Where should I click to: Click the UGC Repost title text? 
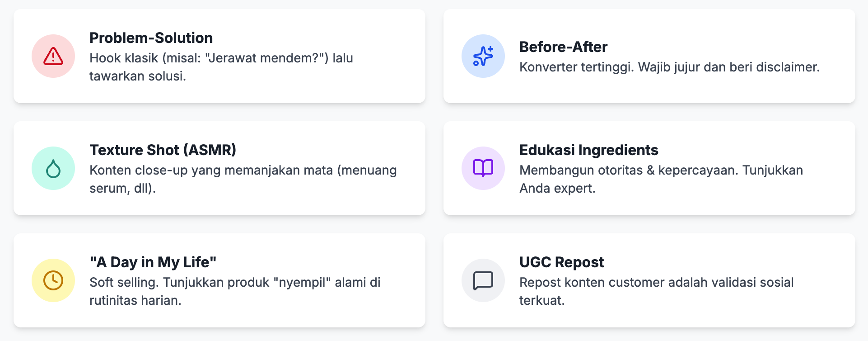(562, 261)
